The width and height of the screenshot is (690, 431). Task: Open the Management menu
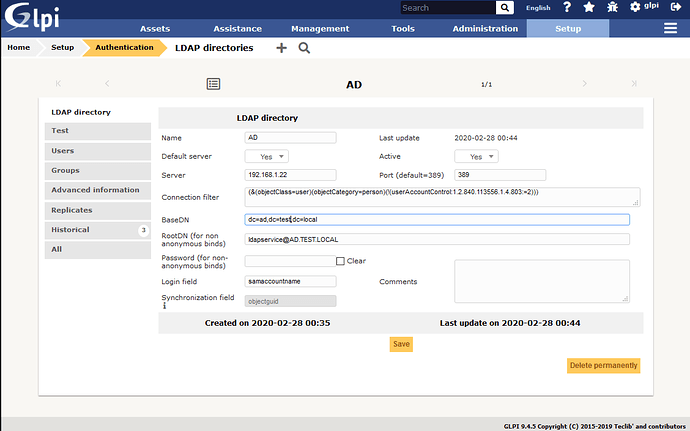pyautogui.click(x=320, y=29)
